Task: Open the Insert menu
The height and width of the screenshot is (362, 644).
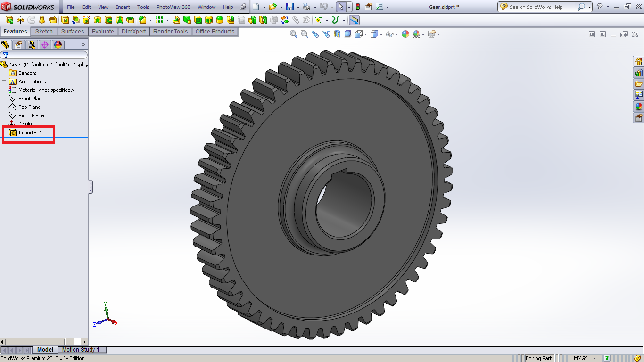Action: pos(123,7)
